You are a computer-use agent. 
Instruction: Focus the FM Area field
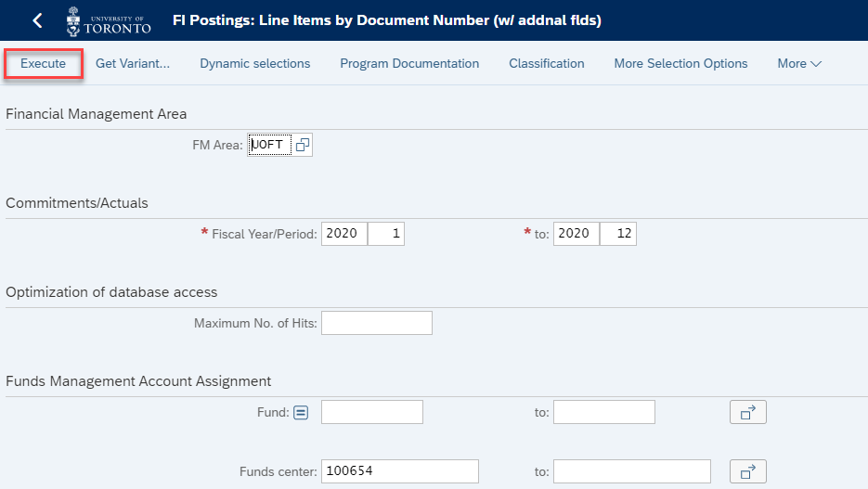click(269, 145)
